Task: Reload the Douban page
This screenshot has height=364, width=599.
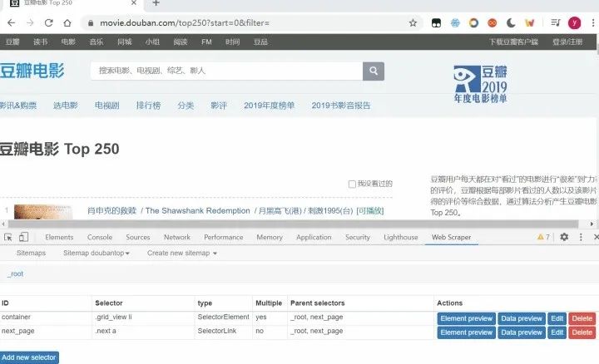Action: click(x=48, y=23)
